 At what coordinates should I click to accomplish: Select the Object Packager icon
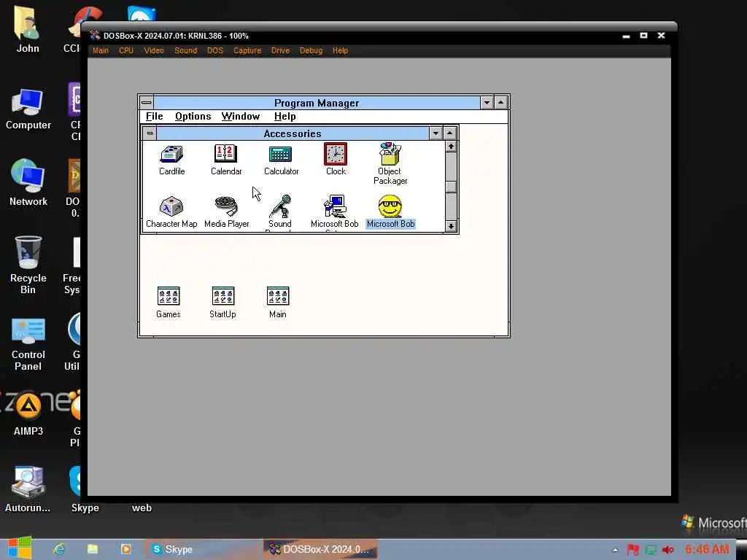coord(390,154)
